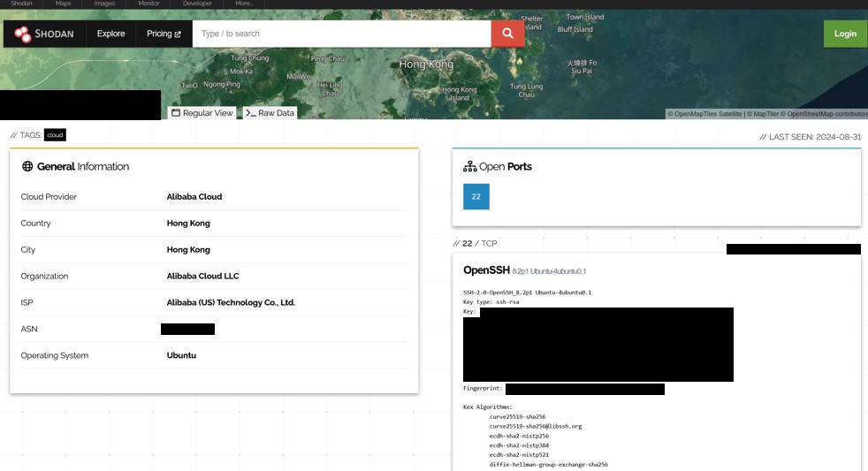Open Images in the top bar
This screenshot has height=471, width=868.
point(104,4)
